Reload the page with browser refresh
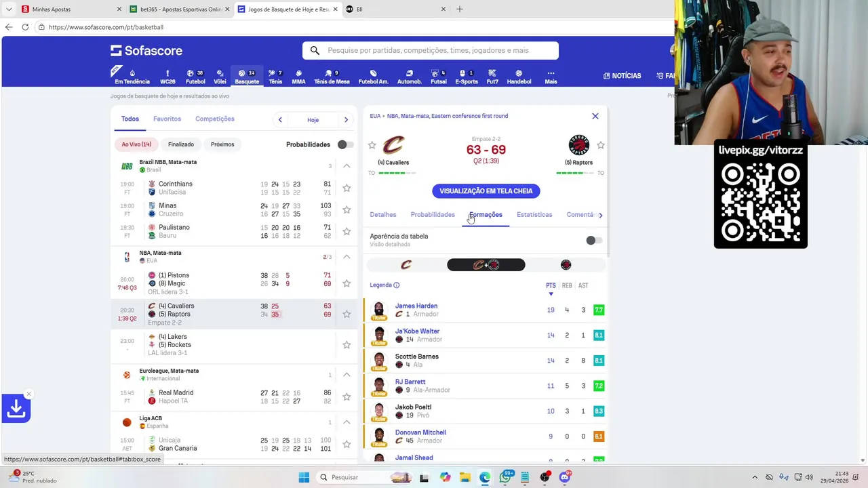 [25, 27]
